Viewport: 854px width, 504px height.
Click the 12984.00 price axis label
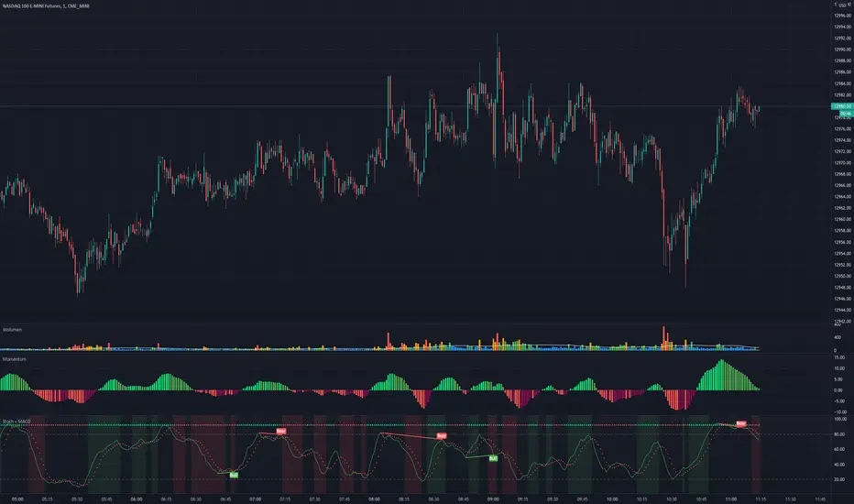(x=843, y=84)
